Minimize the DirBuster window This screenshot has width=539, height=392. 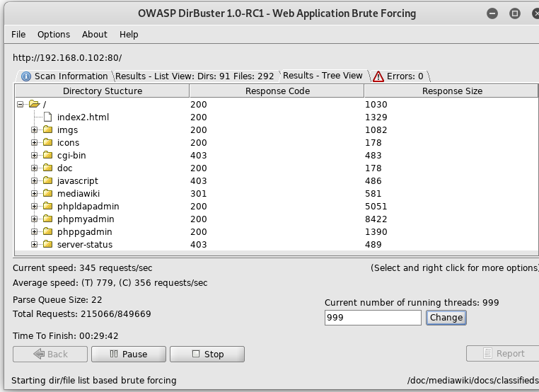click(492, 13)
